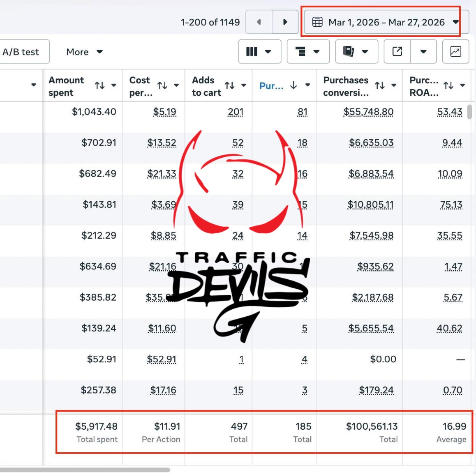The image size is (476, 474).
Task: Go to previous page of results
Action: pyautogui.click(x=259, y=22)
